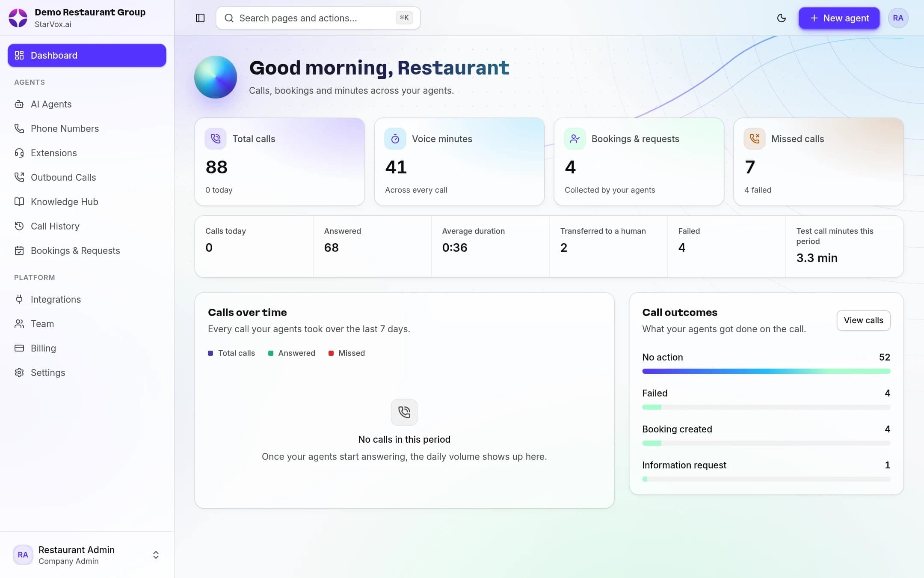Image resolution: width=924 pixels, height=578 pixels.
Task: Open the Billing label in sidebar
Action: click(x=43, y=348)
